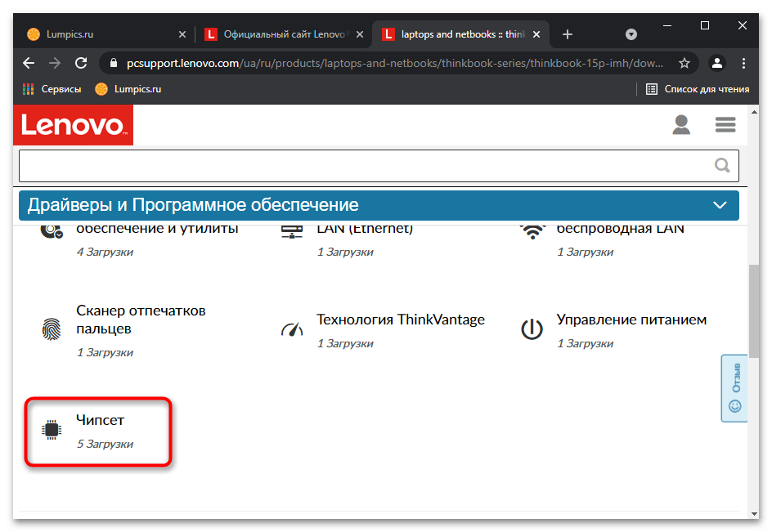The image size is (772, 532).
Task: Open the user account profile icon
Action: click(x=681, y=125)
